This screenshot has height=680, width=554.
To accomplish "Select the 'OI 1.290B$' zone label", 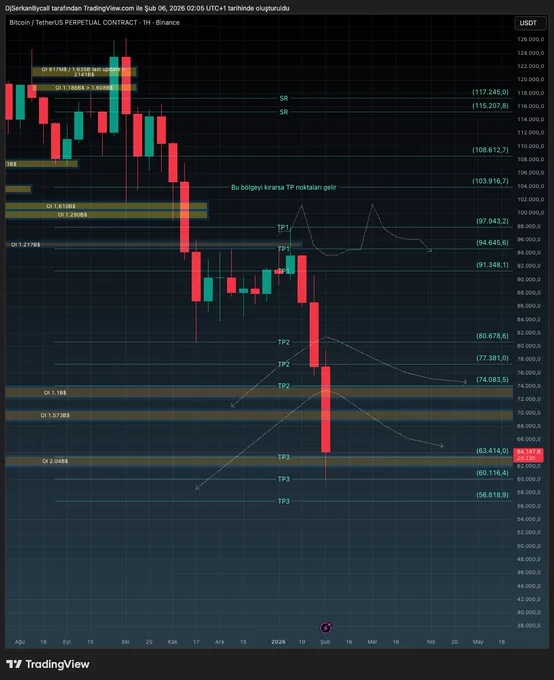I will pyautogui.click(x=72, y=215).
